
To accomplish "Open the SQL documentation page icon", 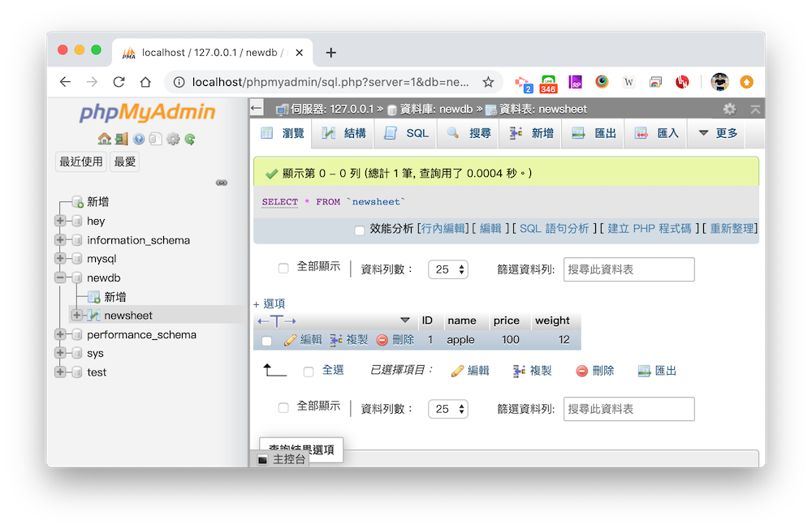I will pyautogui.click(x=155, y=139).
